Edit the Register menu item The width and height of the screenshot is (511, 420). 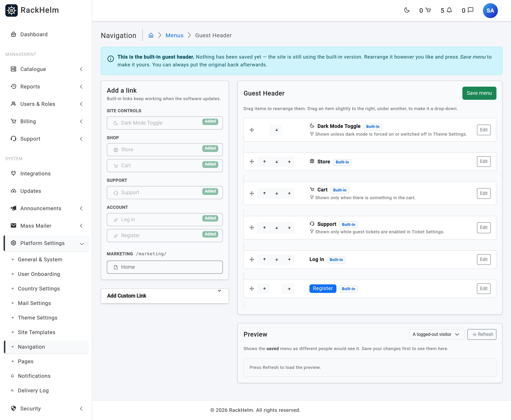pos(483,289)
